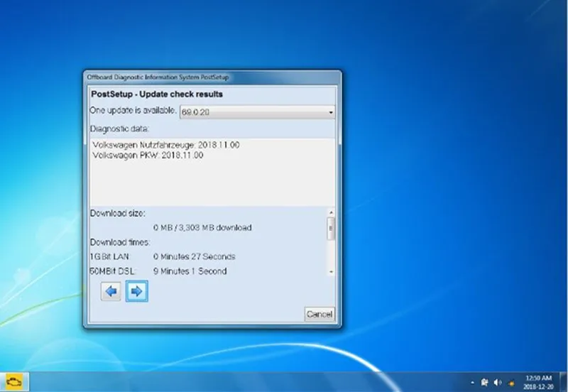The height and width of the screenshot is (392, 568).
Task: Click the "50MBit DSL" label
Action: click(113, 271)
